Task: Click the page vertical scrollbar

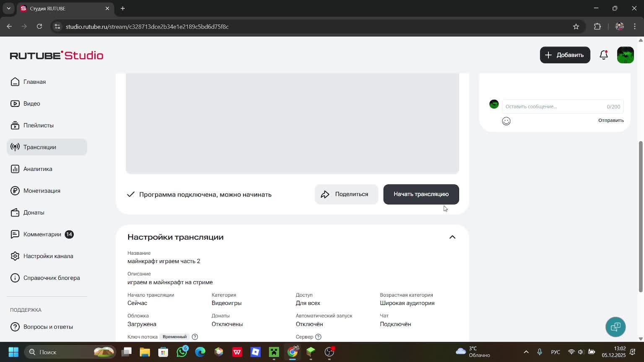Action: coord(641,217)
